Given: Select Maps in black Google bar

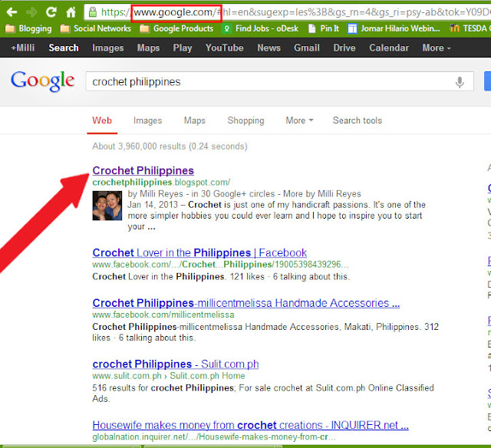Looking at the screenshot, I should click(148, 48).
